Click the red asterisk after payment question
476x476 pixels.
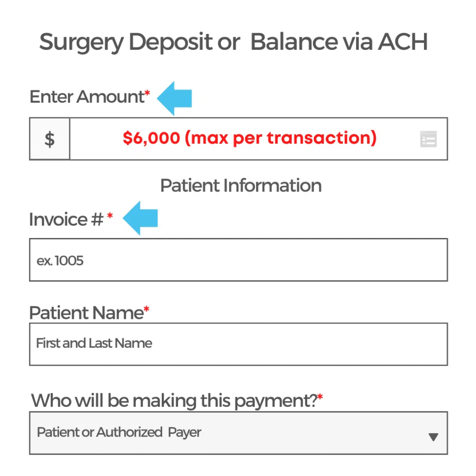(x=320, y=397)
